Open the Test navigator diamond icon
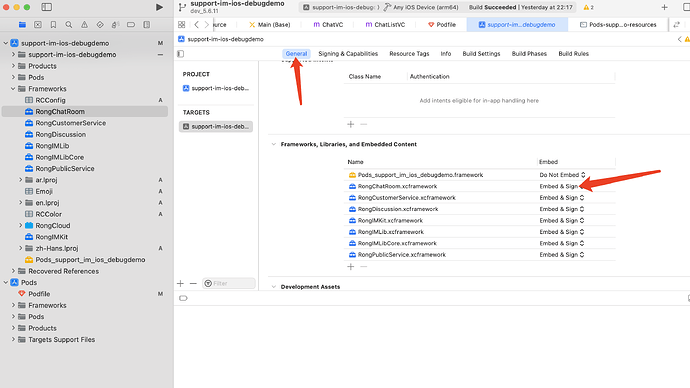 (x=100, y=25)
